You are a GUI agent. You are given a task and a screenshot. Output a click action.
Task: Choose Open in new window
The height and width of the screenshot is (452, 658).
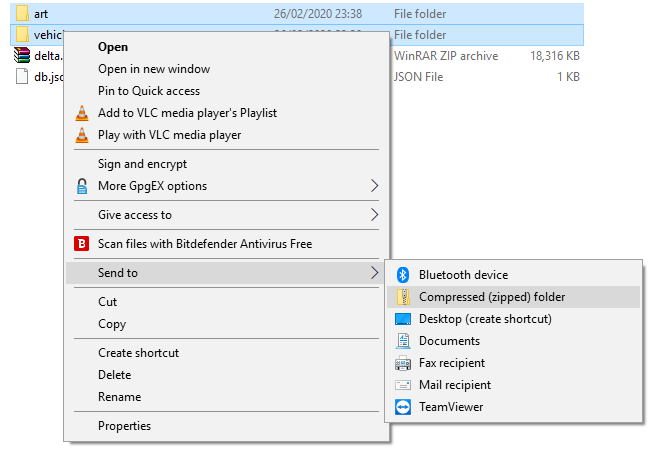pos(154,69)
